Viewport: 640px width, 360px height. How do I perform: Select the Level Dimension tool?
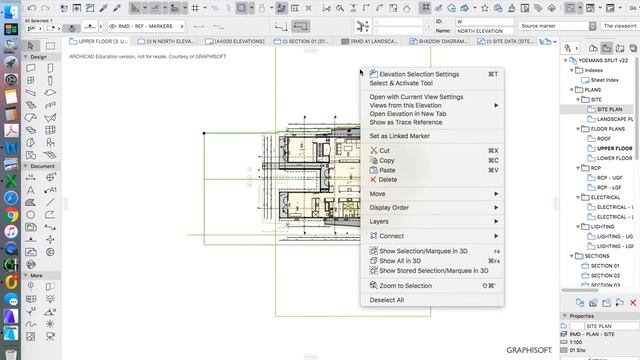tap(50, 178)
